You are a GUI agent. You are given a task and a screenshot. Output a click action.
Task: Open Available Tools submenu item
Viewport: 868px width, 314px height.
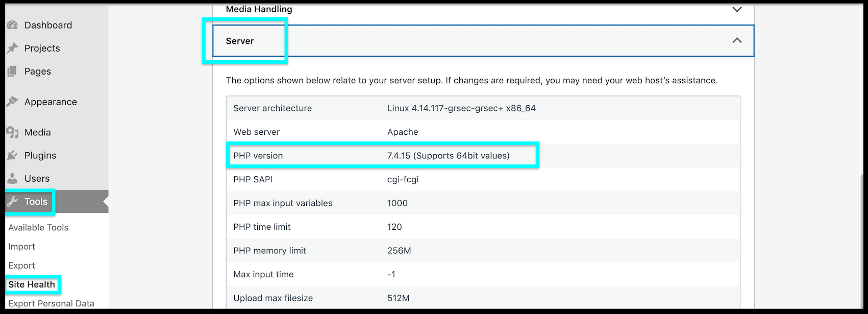coord(38,227)
